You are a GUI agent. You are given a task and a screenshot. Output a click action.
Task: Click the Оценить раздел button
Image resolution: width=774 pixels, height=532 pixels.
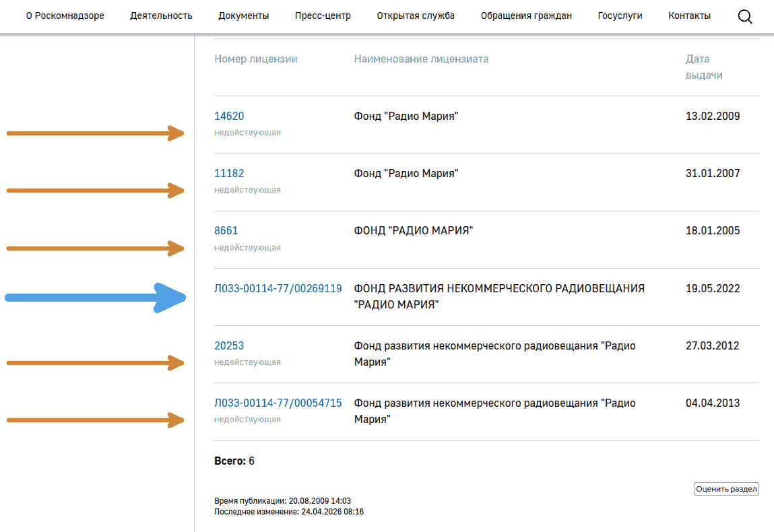726,489
